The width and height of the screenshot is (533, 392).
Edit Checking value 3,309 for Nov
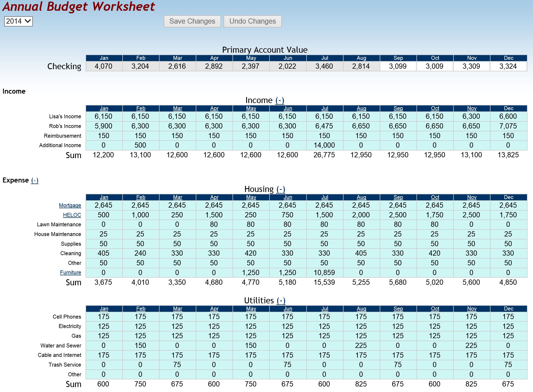point(472,66)
